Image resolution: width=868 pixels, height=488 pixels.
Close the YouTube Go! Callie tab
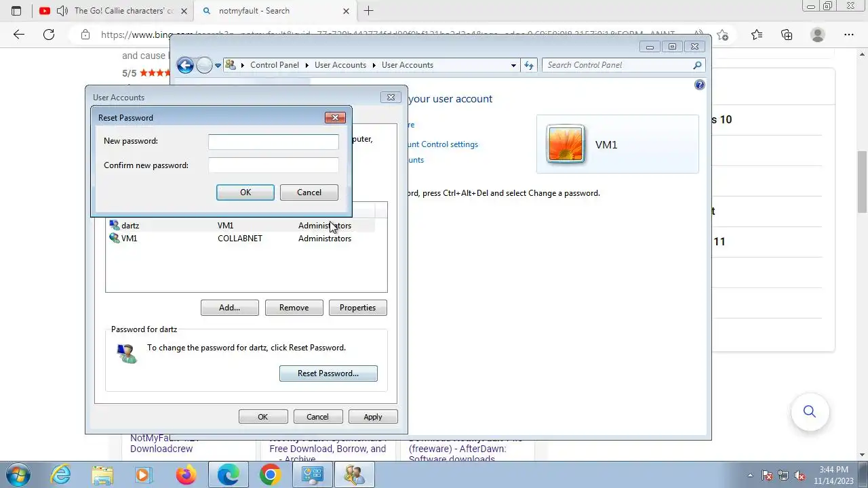[184, 11]
